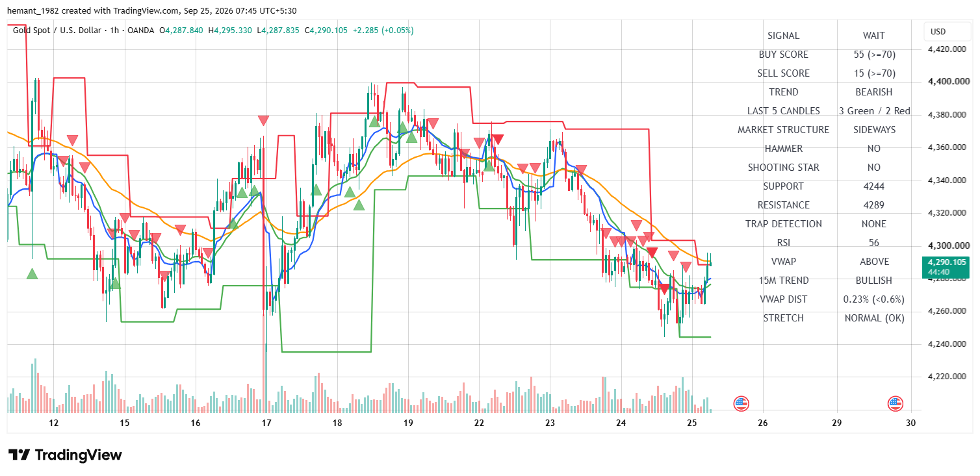Click the MARKET STRUCTURE label
The height and width of the screenshot is (476, 980).
pyautogui.click(x=784, y=130)
